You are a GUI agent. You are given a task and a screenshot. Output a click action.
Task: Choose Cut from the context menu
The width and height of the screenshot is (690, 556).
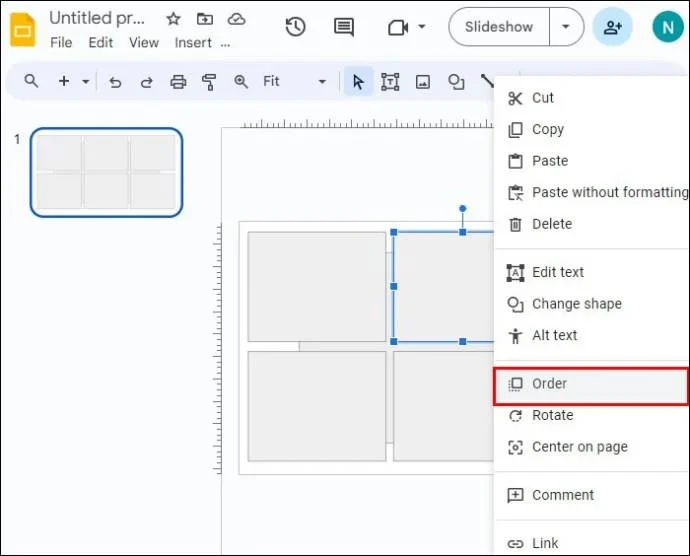pos(592,98)
